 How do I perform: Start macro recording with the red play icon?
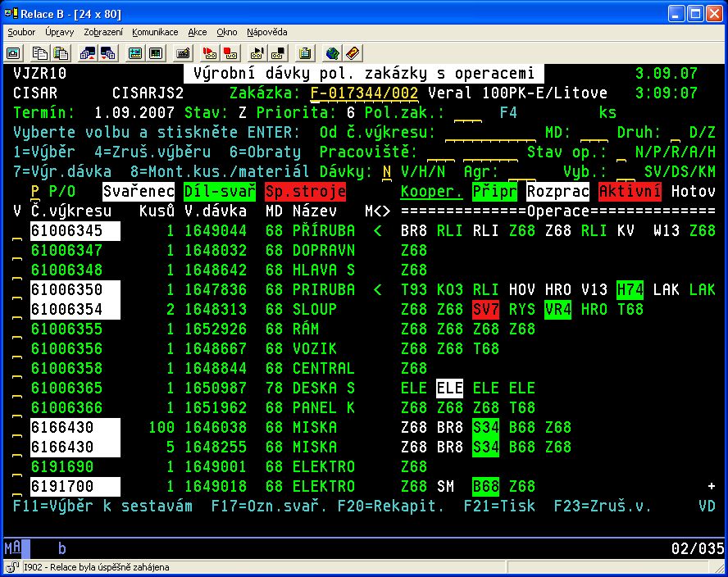point(209,53)
